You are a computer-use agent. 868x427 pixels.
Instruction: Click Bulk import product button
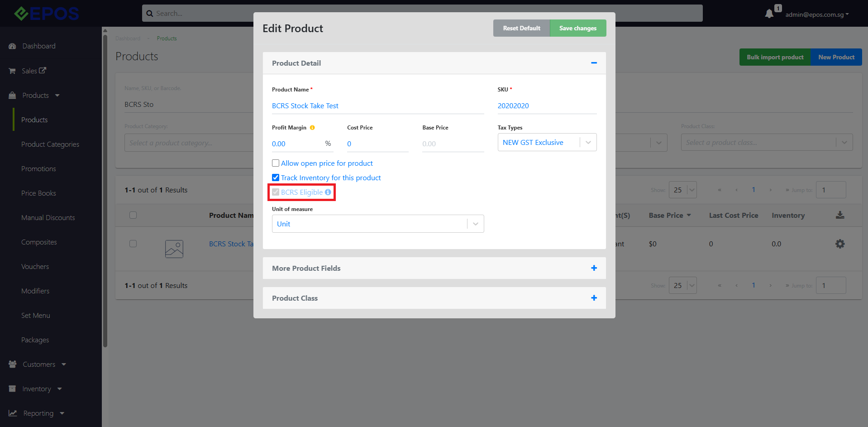tap(775, 57)
